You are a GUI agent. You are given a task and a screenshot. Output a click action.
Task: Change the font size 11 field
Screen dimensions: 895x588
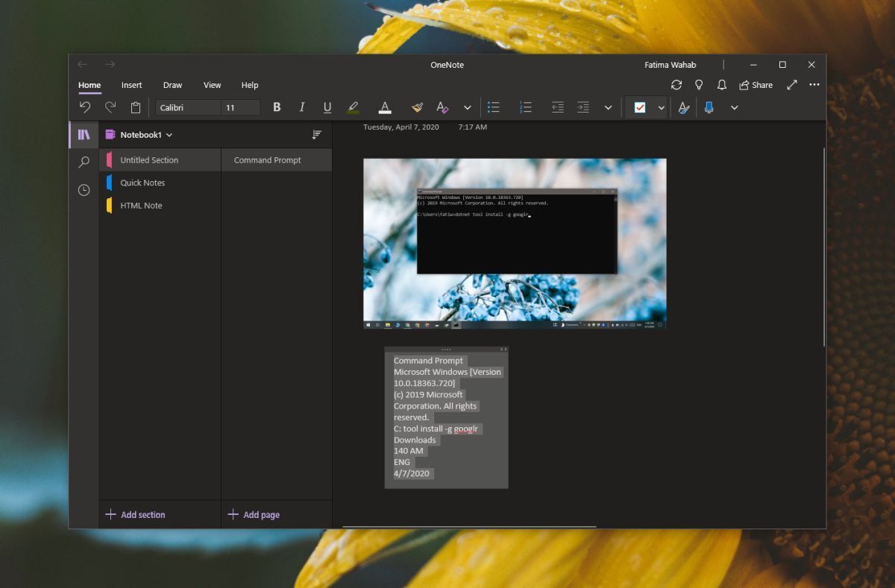click(241, 107)
